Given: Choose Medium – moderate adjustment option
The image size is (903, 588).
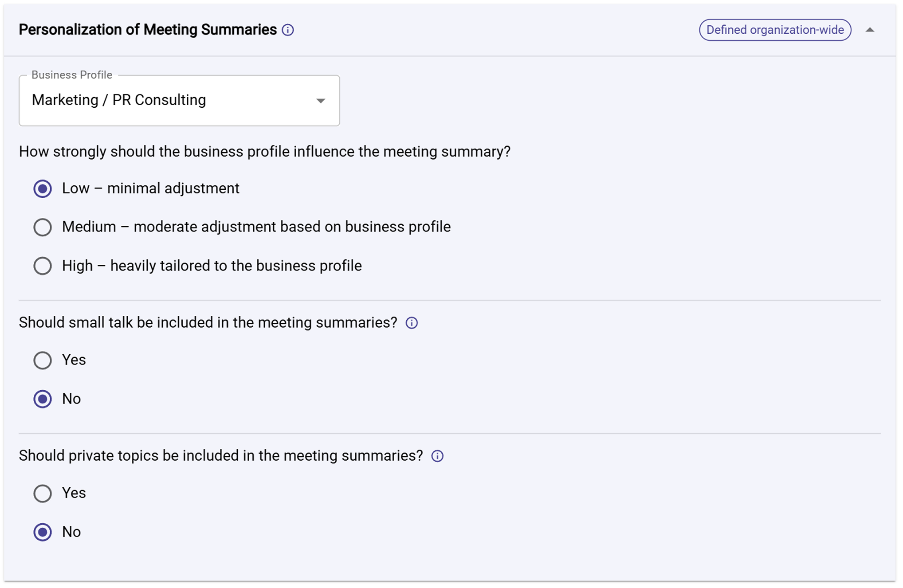Looking at the screenshot, I should (43, 227).
